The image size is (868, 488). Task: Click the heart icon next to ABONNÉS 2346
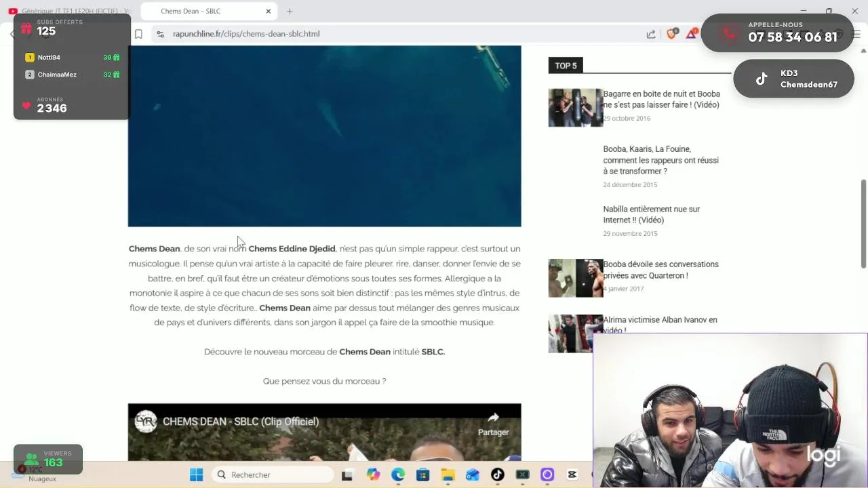pos(26,106)
